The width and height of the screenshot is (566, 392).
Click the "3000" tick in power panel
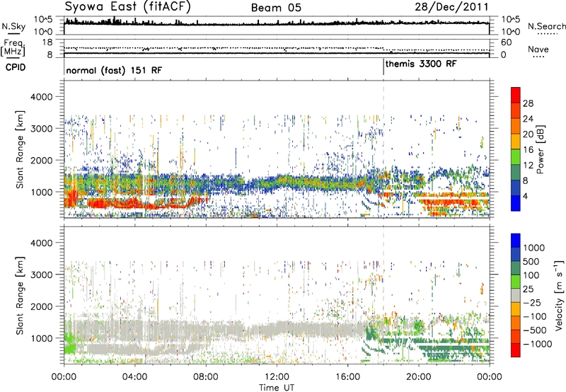pyautogui.click(x=41, y=129)
